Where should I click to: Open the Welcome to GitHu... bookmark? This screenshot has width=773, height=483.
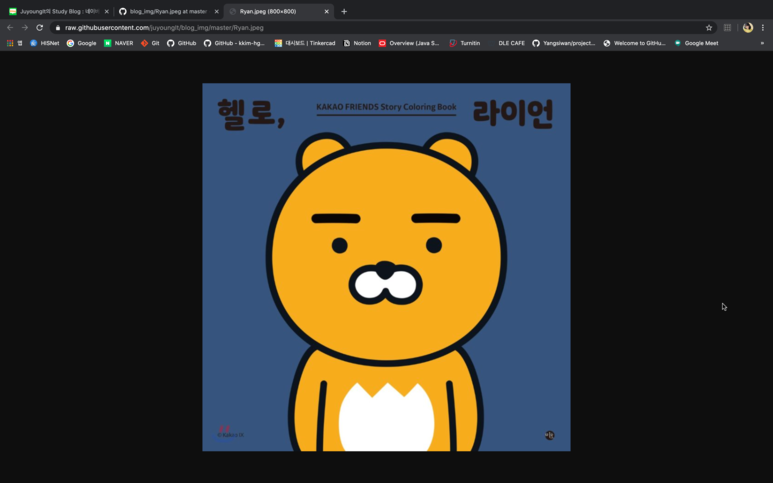click(634, 43)
